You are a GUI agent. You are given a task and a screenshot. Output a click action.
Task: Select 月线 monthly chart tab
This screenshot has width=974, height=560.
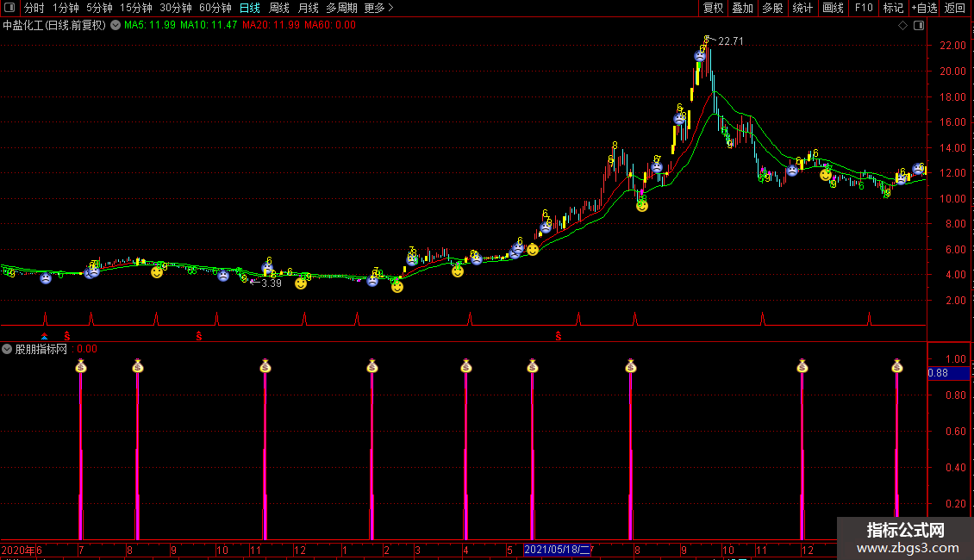point(308,8)
